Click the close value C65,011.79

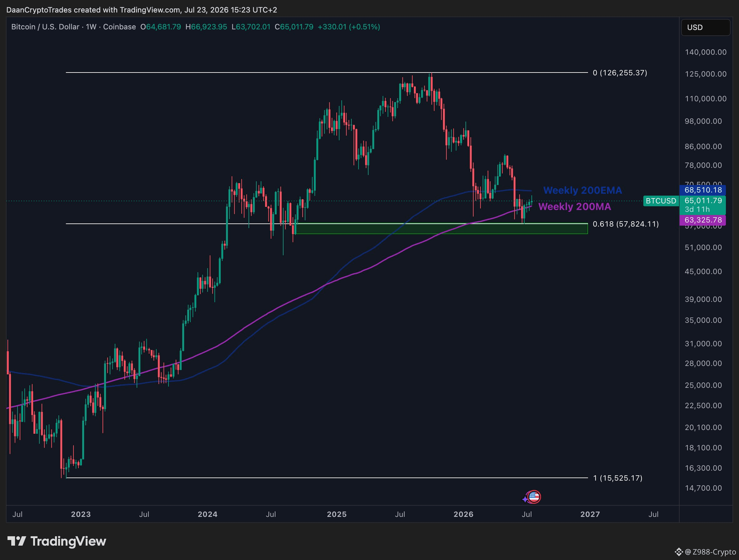tap(294, 27)
